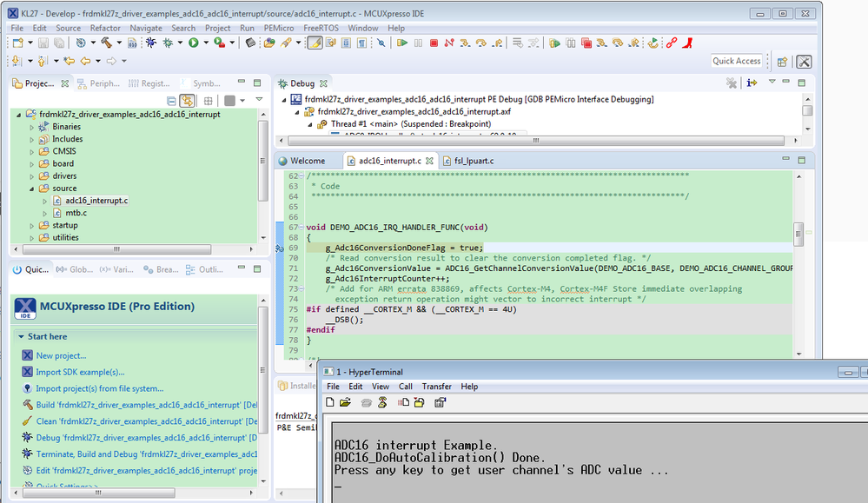Image resolution: width=868 pixels, height=503 pixels.
Task: Click the New project... link
Action: [x=61, y=355]
